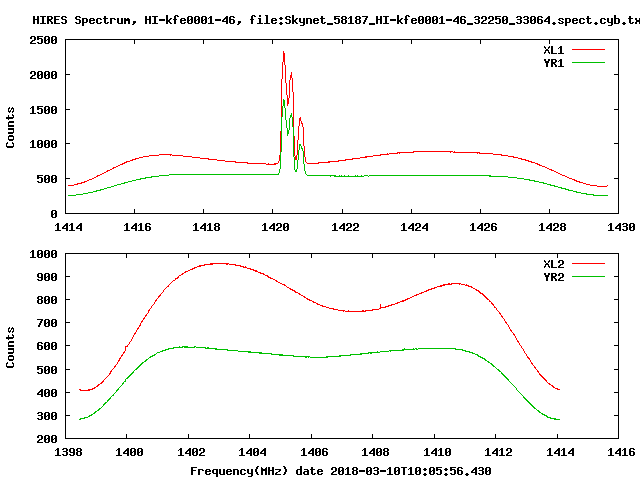Click the 700 y-axis tick label

pyautogui.click(x=47, y=323)
